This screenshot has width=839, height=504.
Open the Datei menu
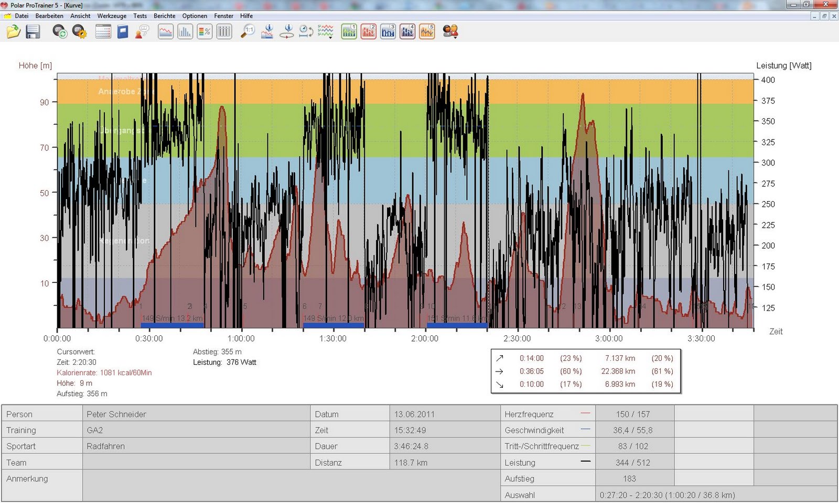(21, 16)
